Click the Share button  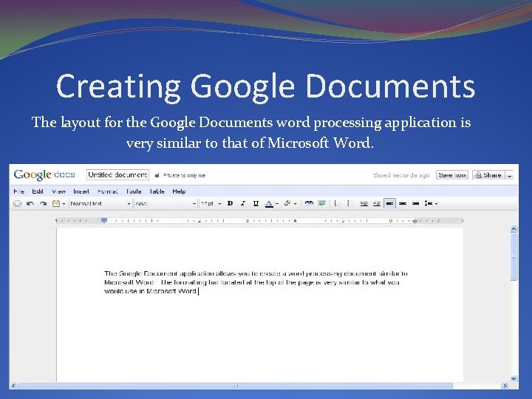coord(488,175)
